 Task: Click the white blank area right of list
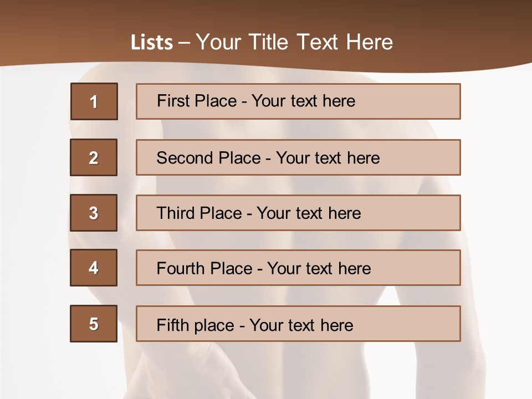(499, 222)
